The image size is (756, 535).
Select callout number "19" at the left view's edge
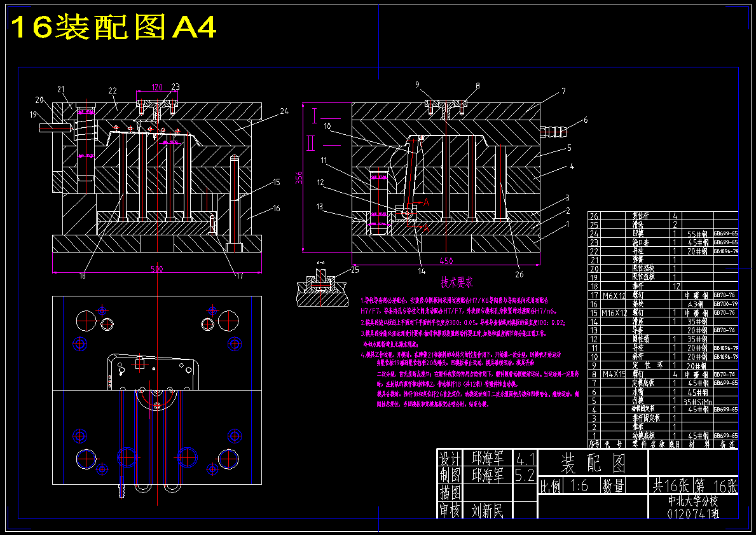coord(33,115)
